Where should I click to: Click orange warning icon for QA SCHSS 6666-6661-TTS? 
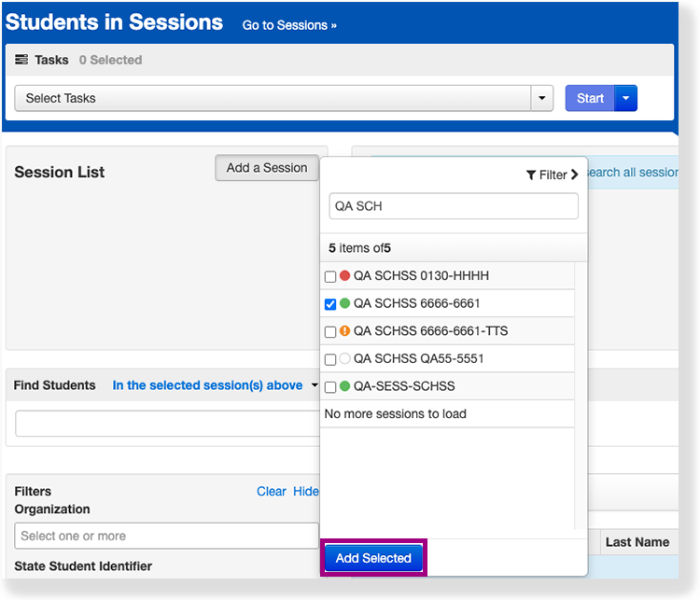[344, 331]
